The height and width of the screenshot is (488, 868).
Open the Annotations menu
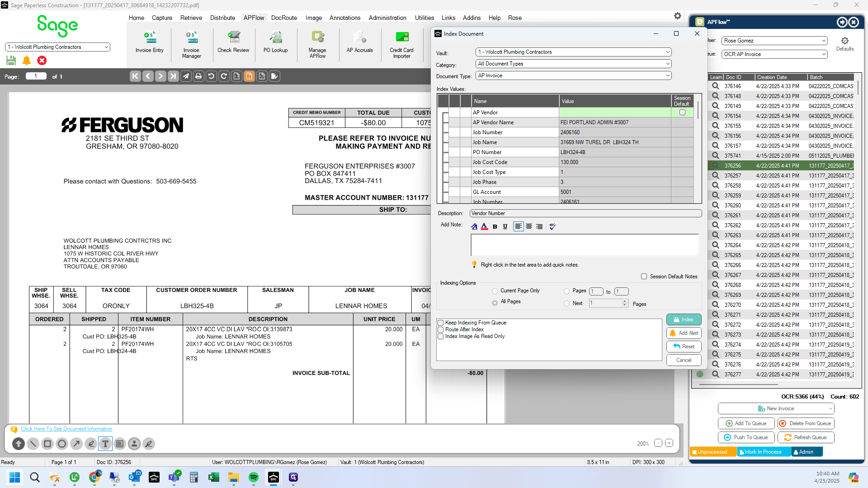pos(345,18)
